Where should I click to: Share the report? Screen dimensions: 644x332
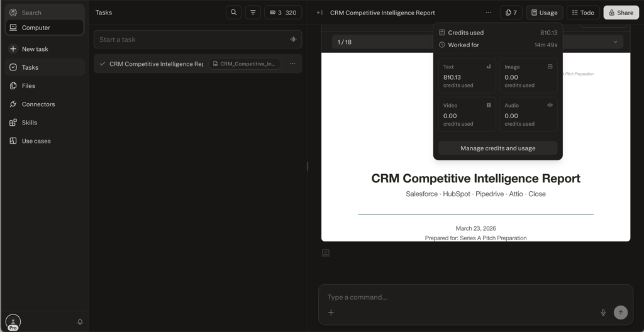[x=621, y=13]
